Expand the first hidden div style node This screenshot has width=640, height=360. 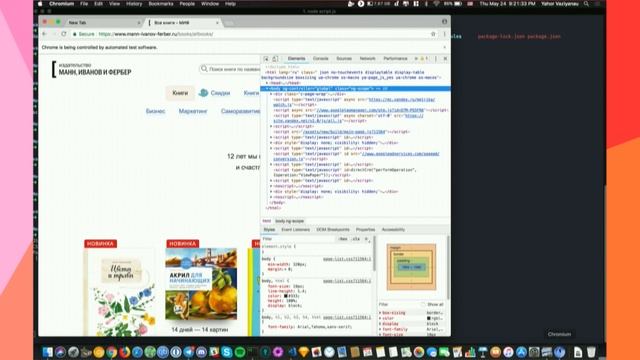(x=271, y=143)
